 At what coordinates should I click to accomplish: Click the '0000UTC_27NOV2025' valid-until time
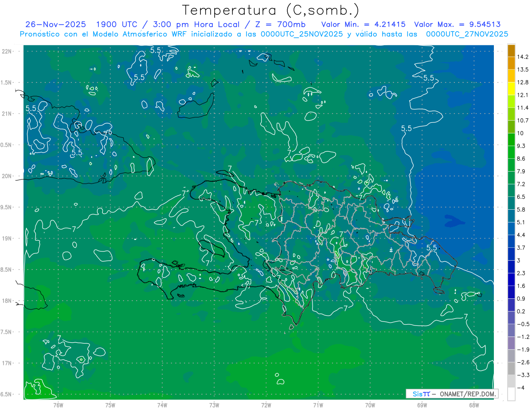point(467,34)
